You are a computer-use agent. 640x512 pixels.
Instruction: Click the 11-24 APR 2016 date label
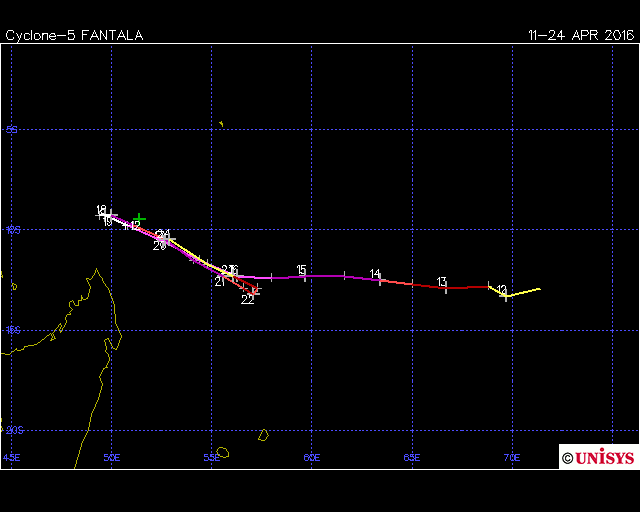pyautogui.click(x=581, y=35)
